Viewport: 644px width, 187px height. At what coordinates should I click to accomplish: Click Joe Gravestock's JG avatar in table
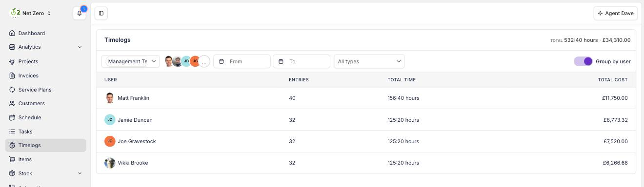point(110,141)
